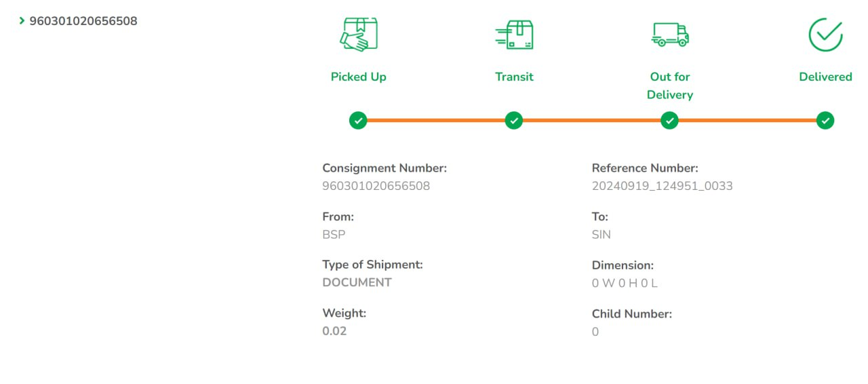Click the Picked Up hand-and-box icon
This screenshot has width=868, height=384.
point(359,34)
